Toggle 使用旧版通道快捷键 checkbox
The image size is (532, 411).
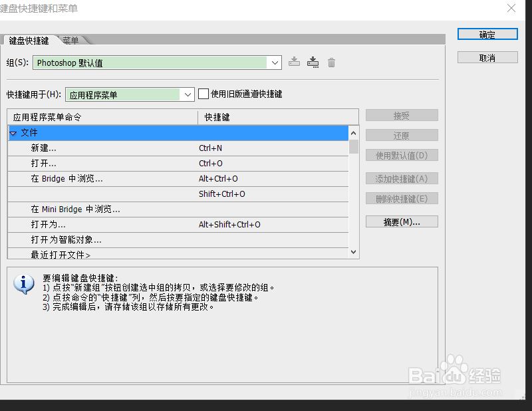tap(203, 94)
